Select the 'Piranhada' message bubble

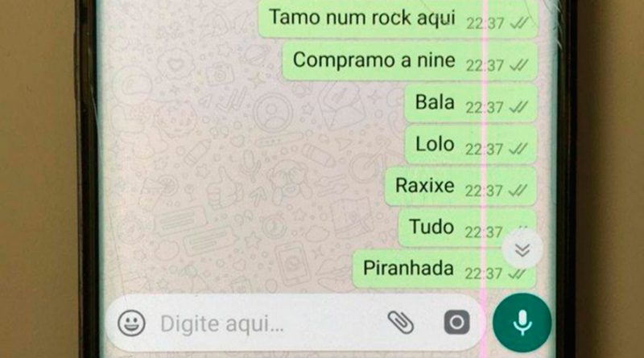pyautogui.click(x=444, y=270)
